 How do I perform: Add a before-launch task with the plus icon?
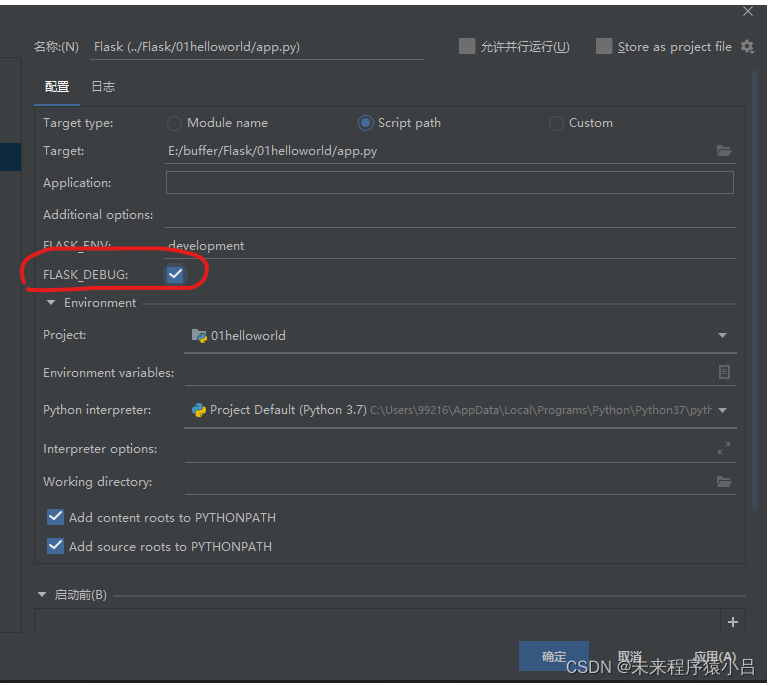[733, 622]
